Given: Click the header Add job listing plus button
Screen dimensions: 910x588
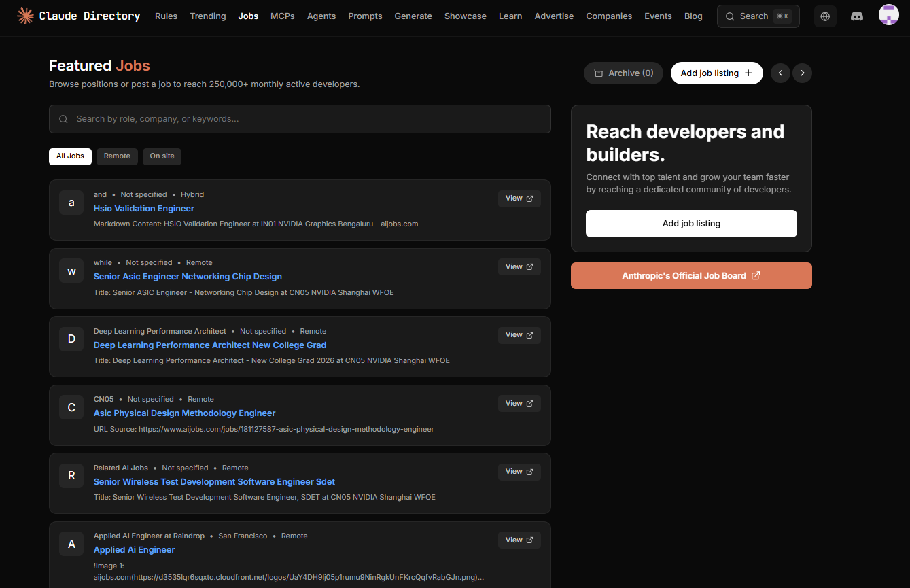Looking at the screenshot, I should coord(716,73).
